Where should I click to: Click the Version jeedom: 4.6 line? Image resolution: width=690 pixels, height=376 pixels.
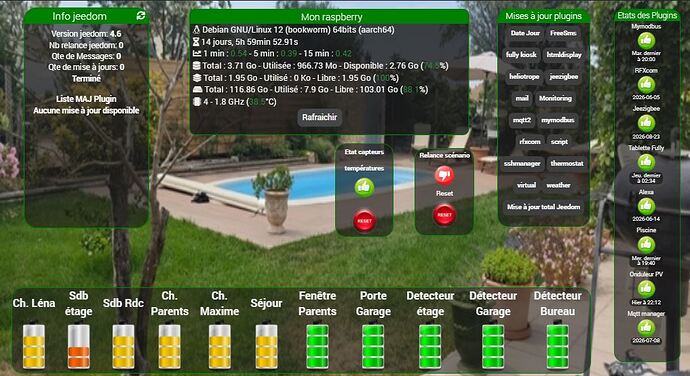pos(86,34)
